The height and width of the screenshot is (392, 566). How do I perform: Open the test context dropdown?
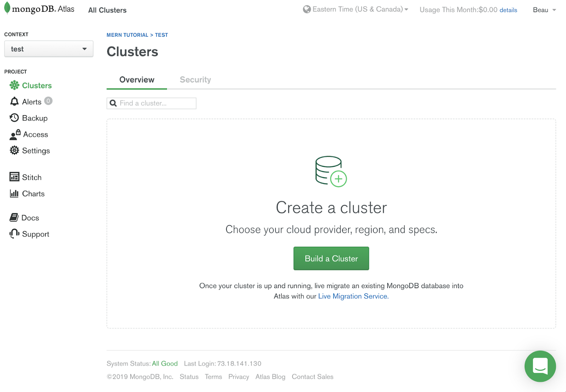[49, 49]
